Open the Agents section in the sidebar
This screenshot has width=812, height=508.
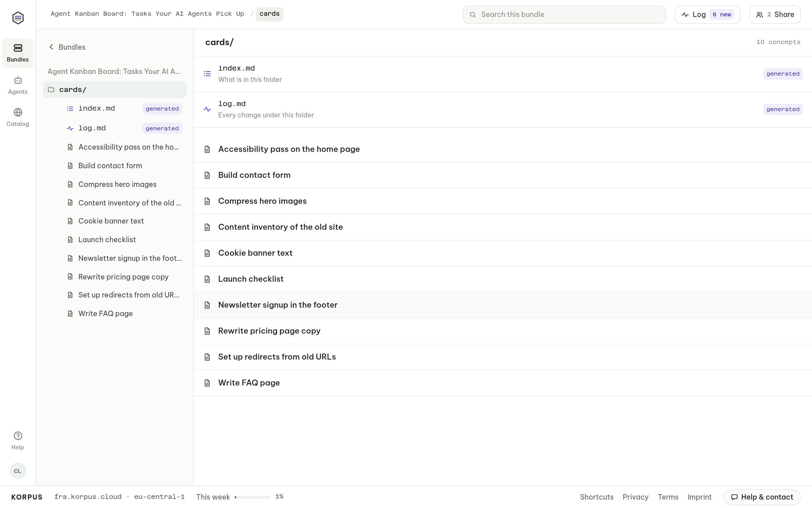[x=18, y=85]
